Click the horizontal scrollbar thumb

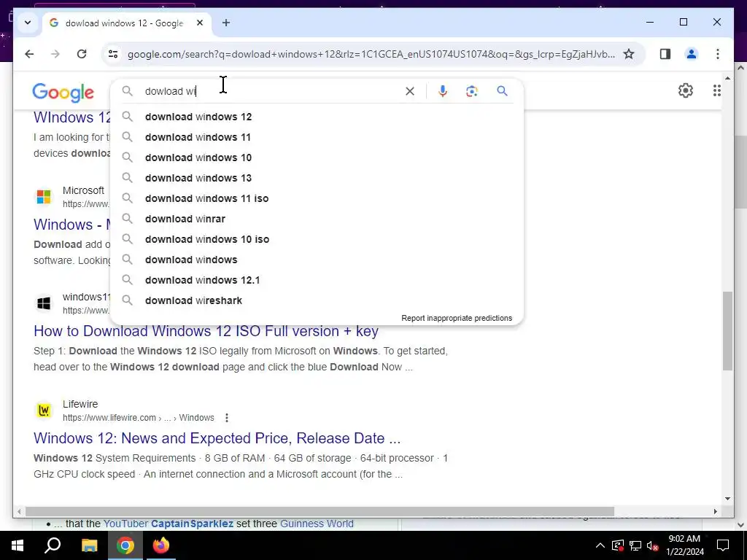320,511
